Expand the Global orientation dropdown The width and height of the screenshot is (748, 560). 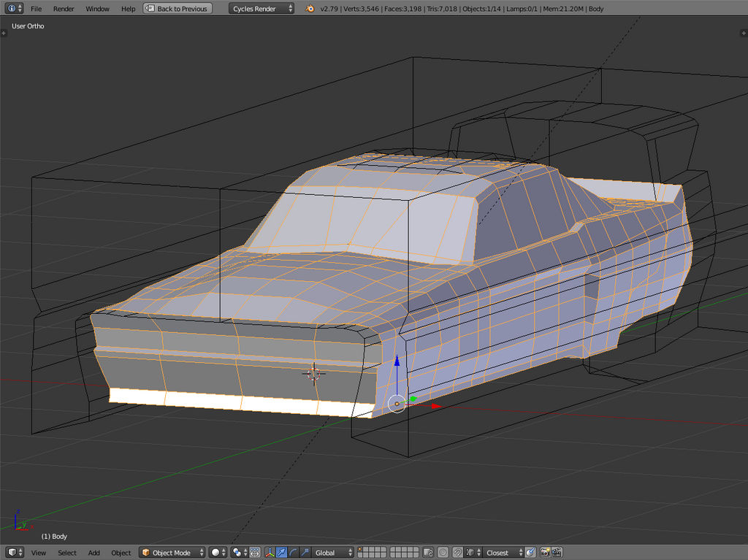333,553
